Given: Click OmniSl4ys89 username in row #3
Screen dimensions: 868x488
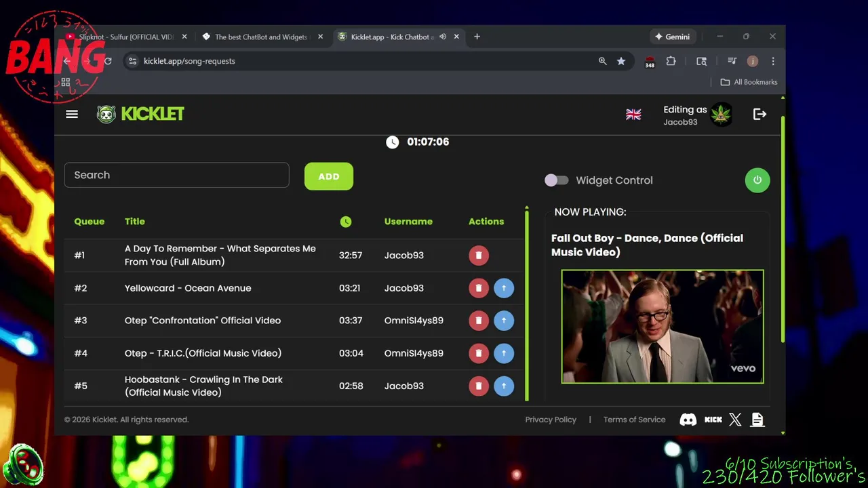Looking at the screenshot, I should (414, 321).
